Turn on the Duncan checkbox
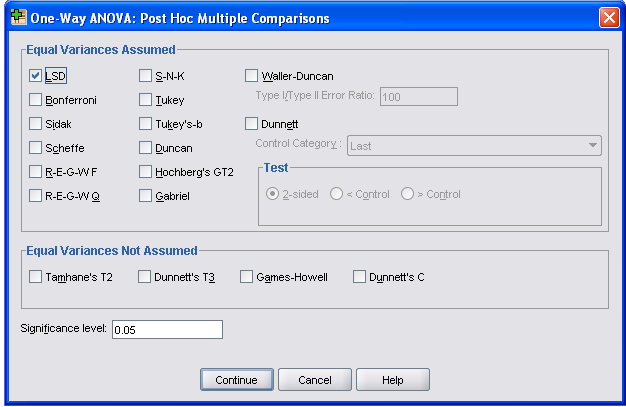626x407 pixels. 146,148
